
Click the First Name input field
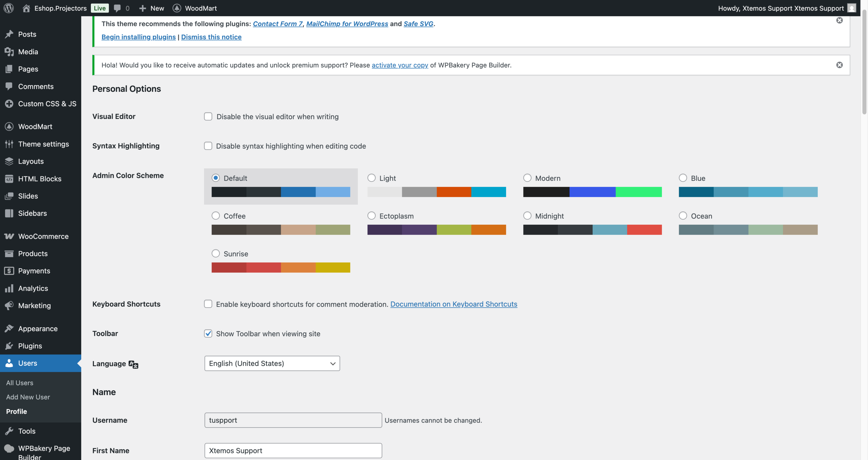(x=293, y=451)
